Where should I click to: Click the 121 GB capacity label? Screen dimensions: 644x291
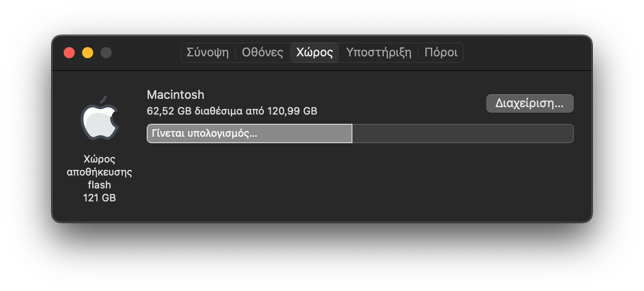point(99,198)
